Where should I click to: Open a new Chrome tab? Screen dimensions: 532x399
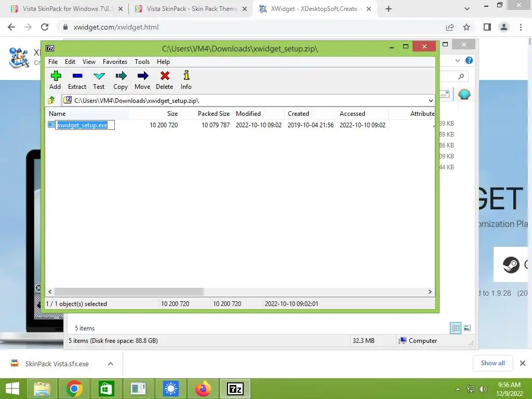[x=389, y=9]
